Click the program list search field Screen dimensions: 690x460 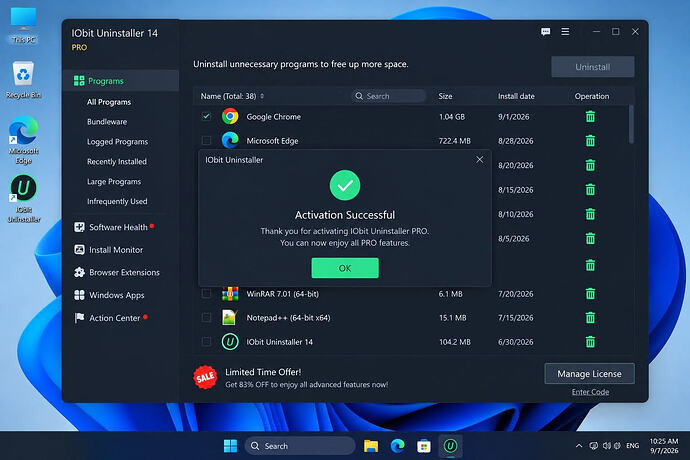click(x=389, y=96)
